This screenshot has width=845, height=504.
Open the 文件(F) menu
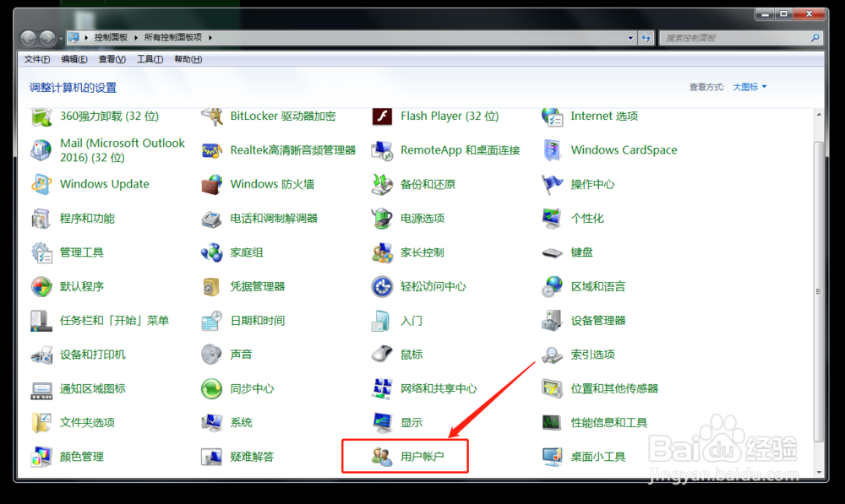(x=37, y=59)
